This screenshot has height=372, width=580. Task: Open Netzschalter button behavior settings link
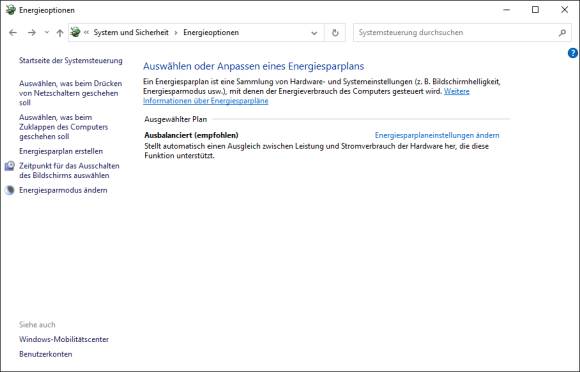(x=71, y=93)
